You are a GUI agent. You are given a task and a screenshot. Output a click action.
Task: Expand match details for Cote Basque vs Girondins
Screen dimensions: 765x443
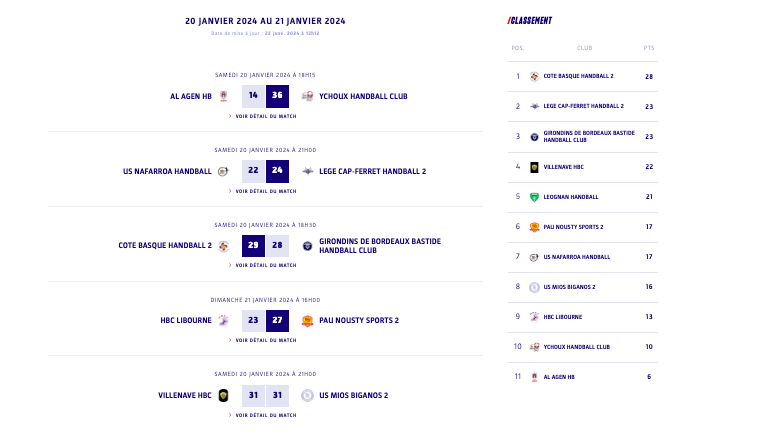[x=265, y=265]
